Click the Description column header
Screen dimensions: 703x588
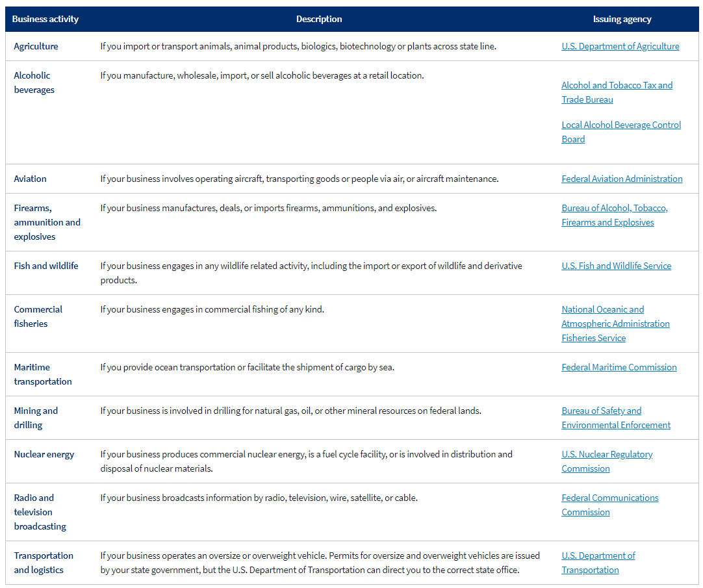(319, 19)
